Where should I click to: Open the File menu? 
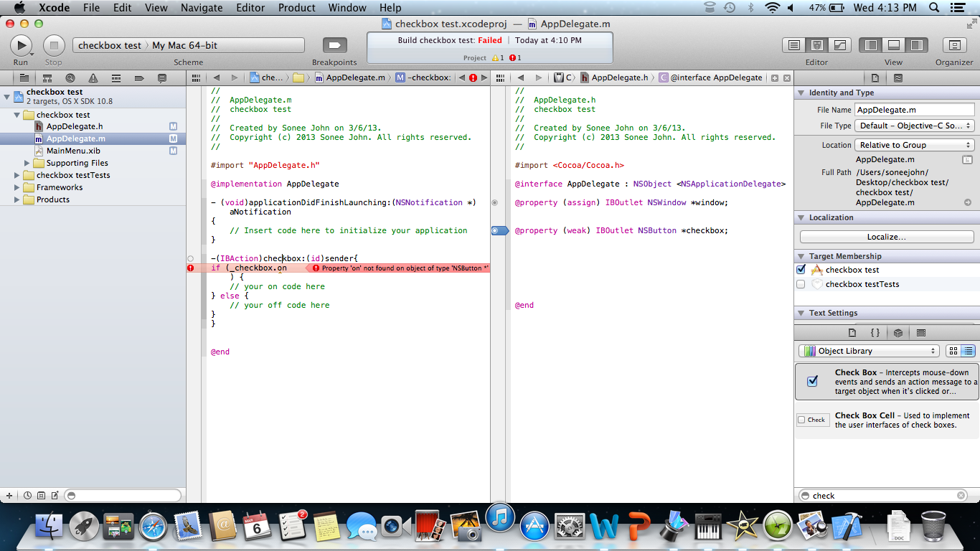(x=91, y=8)
